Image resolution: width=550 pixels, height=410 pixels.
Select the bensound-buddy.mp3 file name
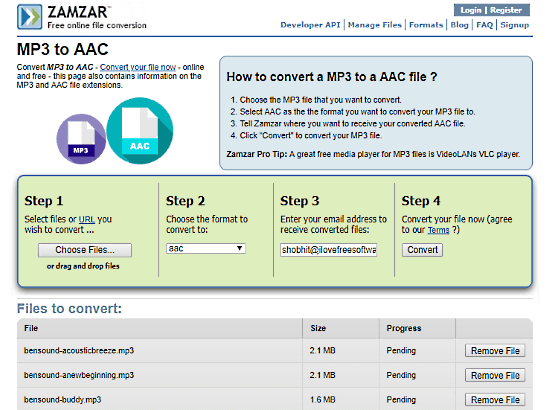pyautogui.click(x=62, y=400)
